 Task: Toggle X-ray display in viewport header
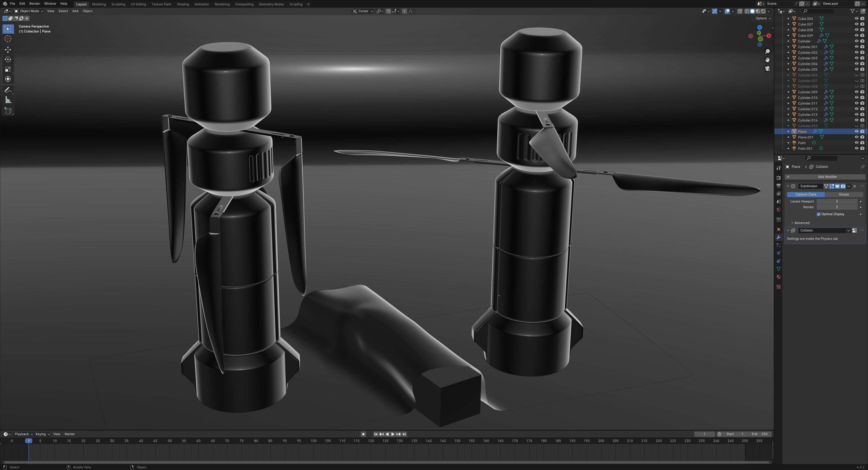tap(740, 11)
